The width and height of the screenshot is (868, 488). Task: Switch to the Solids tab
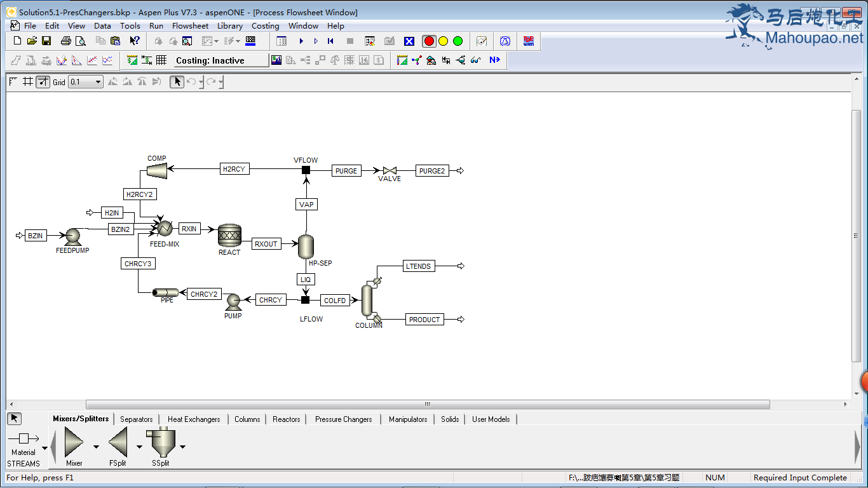450,419
